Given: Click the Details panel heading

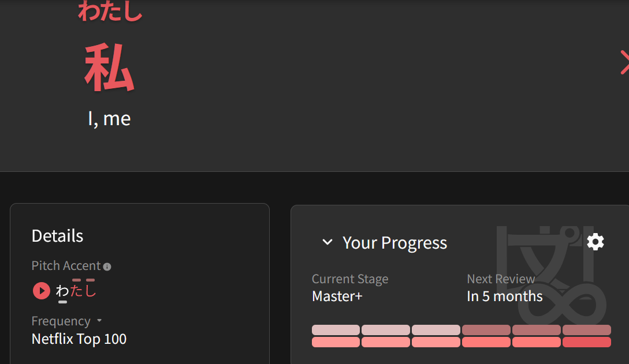Looking at the screenshot, I should coord(57,235).
